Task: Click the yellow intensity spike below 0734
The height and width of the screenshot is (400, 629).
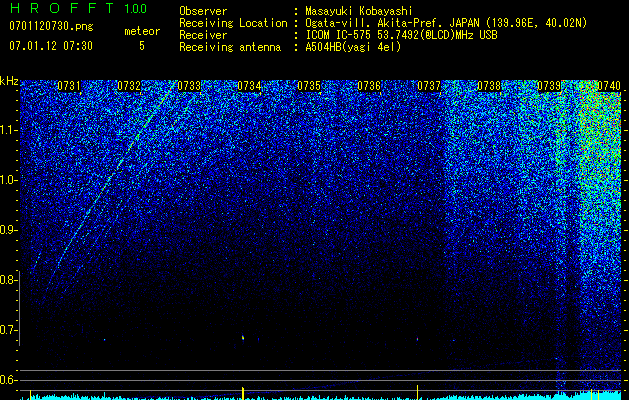Action: (x=243, y=393)
